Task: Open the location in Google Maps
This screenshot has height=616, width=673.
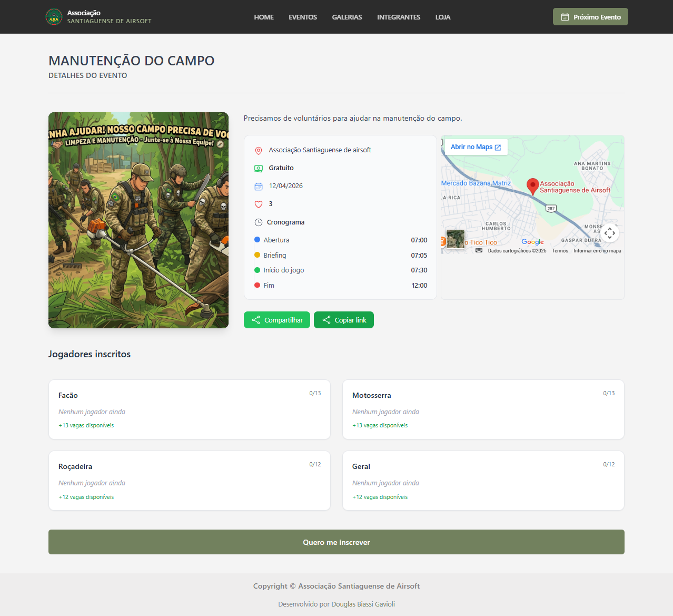Action: 476,147
